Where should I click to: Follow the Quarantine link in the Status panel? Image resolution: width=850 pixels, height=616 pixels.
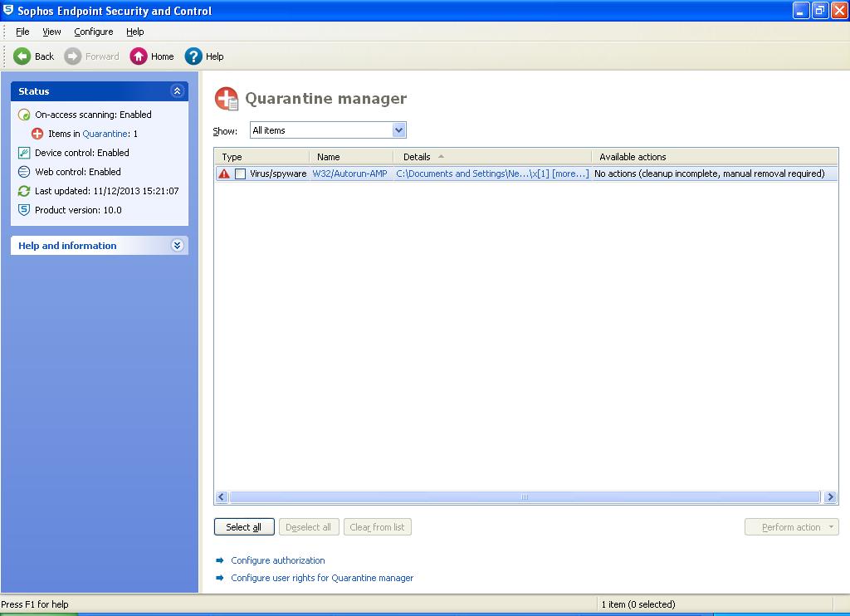[105, 134]
